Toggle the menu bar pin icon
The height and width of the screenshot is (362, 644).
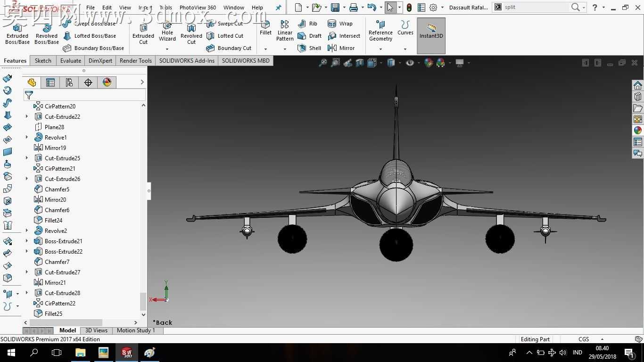pyautogui.click(x=278, y=8)
